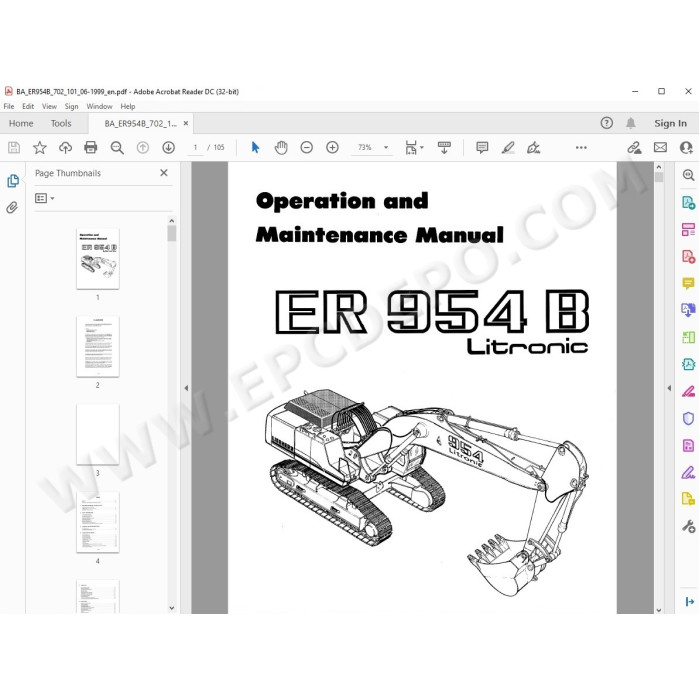Open Protect shield tool in right pane
Screen dimensions: 700x700
pyautogui.click(x=688, y=418)
